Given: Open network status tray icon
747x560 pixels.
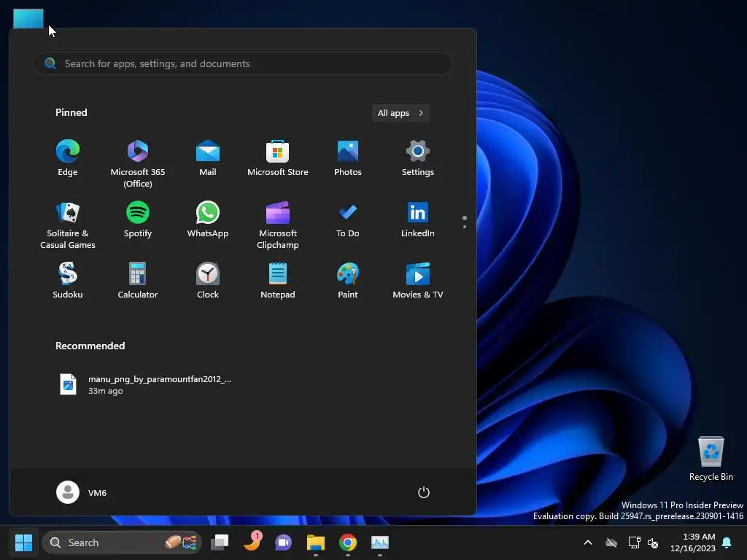Looking at the screenshot, I should click(634, 542).
